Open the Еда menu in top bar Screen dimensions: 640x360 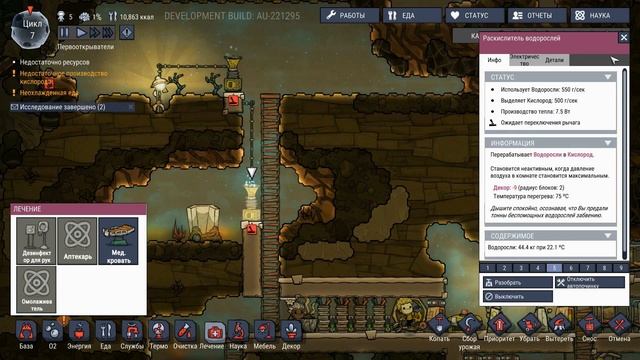[412, 16]
